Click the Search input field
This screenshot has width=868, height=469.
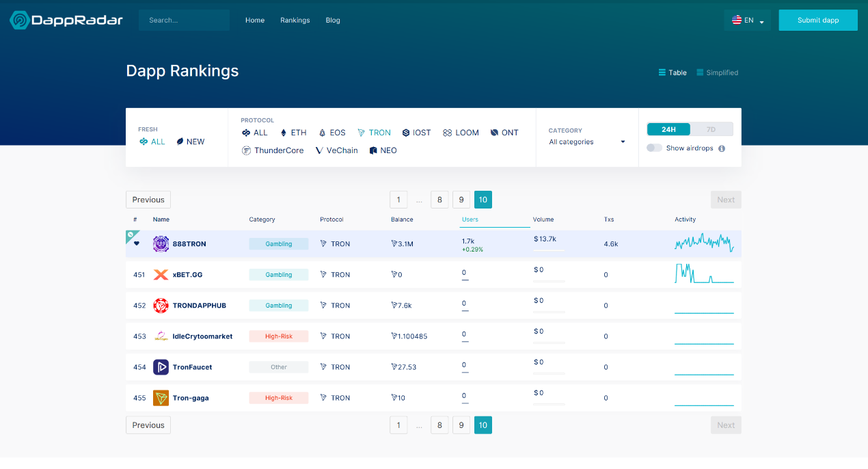pos(184,21)
